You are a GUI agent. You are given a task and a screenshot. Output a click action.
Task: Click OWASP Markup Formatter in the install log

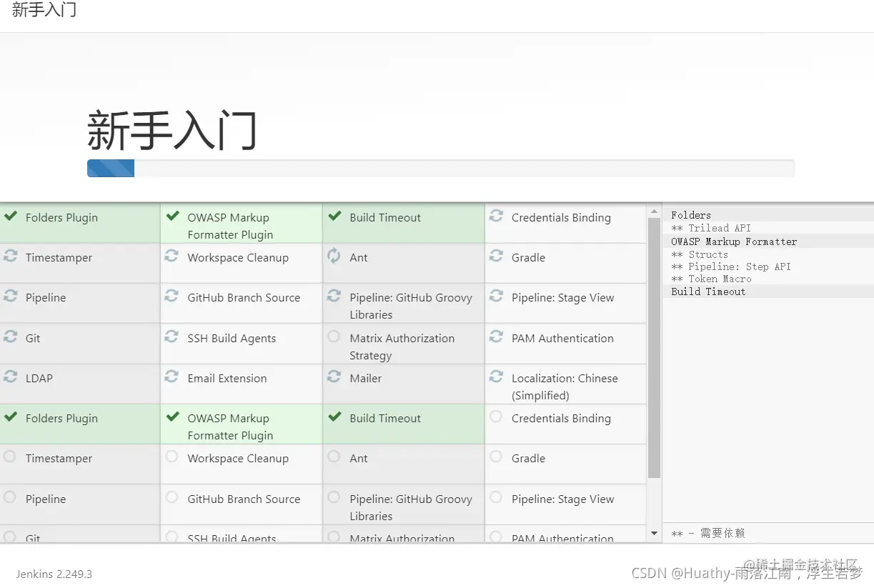pos(734,241)
